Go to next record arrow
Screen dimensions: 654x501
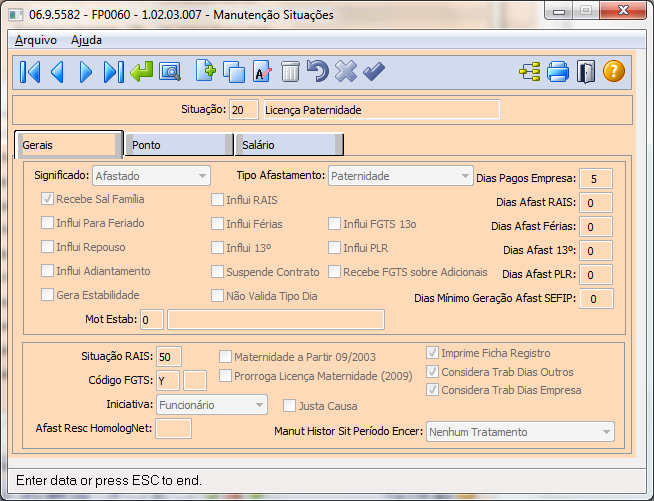click(86, 72)
